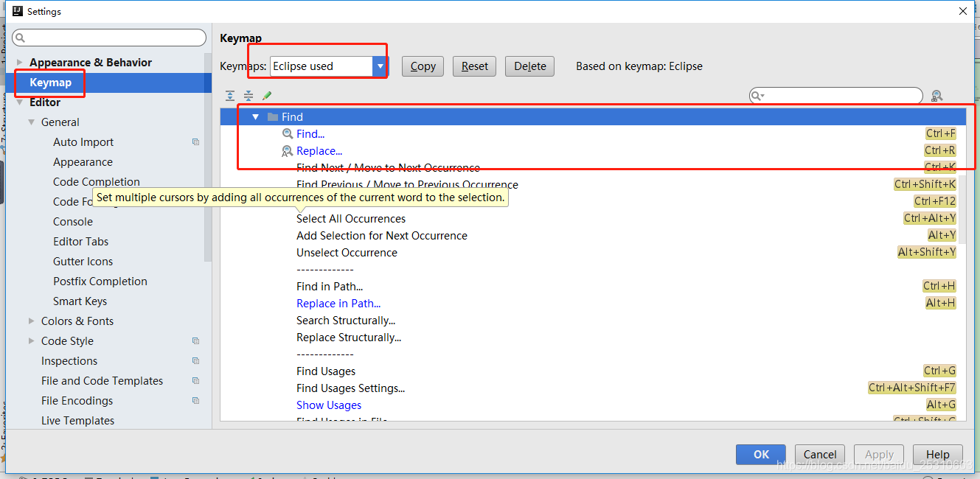
Task: Click the profile icon beside Code Style
Action: 195,341
